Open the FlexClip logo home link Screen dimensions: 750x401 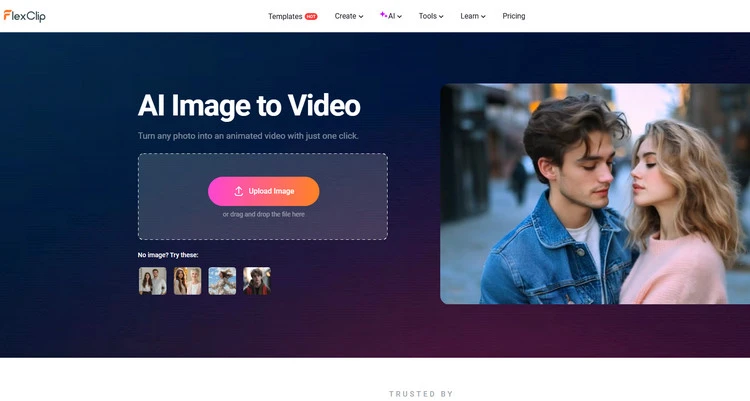[24, 16]
